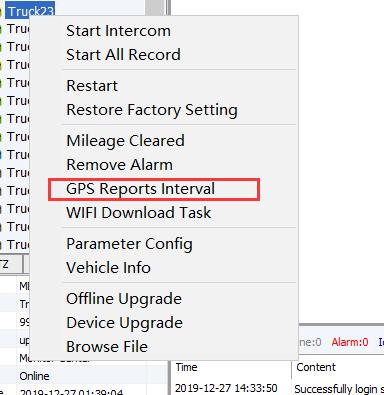
Task: Select Start Intercom from the context menu
Action: pos(118,31)
